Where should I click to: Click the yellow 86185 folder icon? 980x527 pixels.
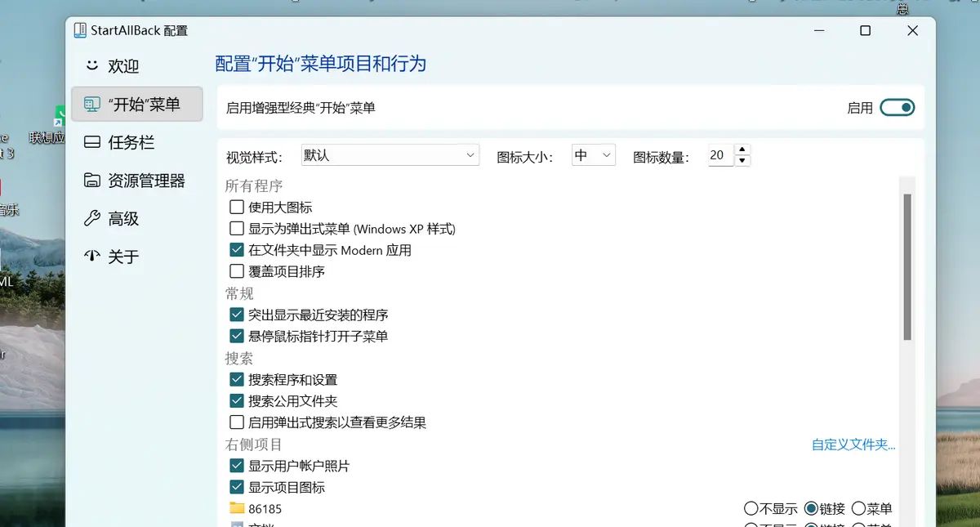[x=237, y=508]
